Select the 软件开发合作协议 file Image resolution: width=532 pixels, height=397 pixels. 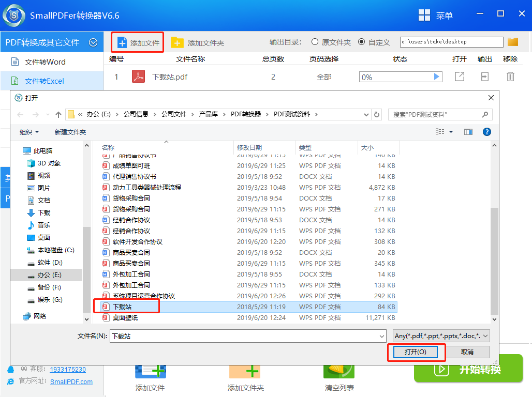tap(249, 242)
